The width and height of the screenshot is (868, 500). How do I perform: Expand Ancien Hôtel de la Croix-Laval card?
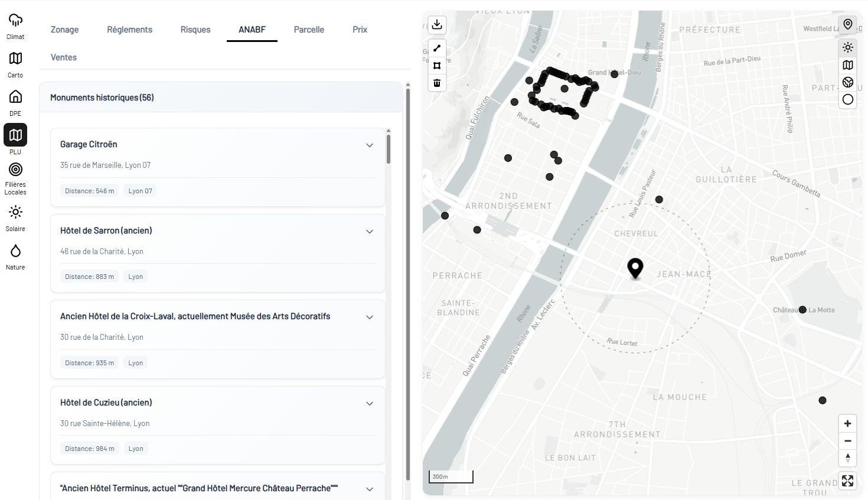370,317
